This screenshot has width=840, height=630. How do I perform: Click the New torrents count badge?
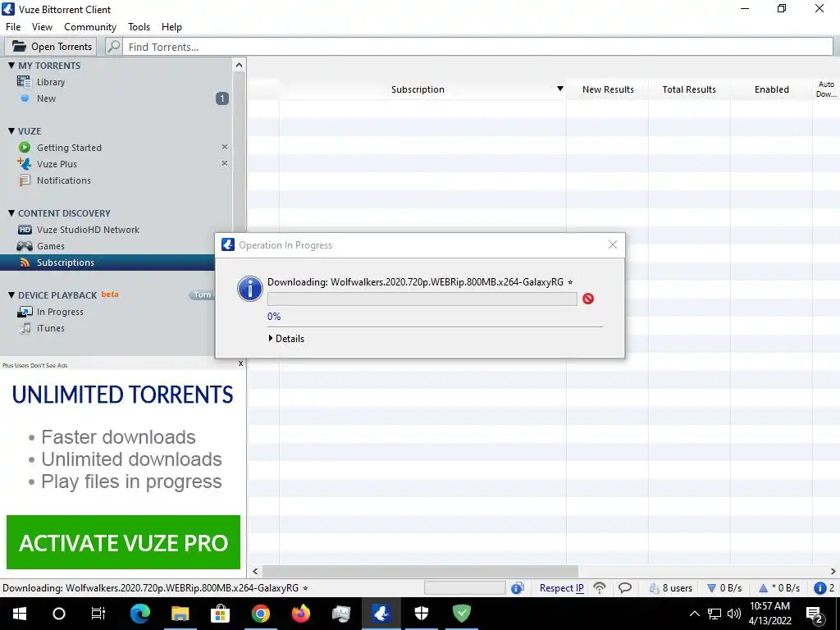pyautogui.click(x=221, y=98)
